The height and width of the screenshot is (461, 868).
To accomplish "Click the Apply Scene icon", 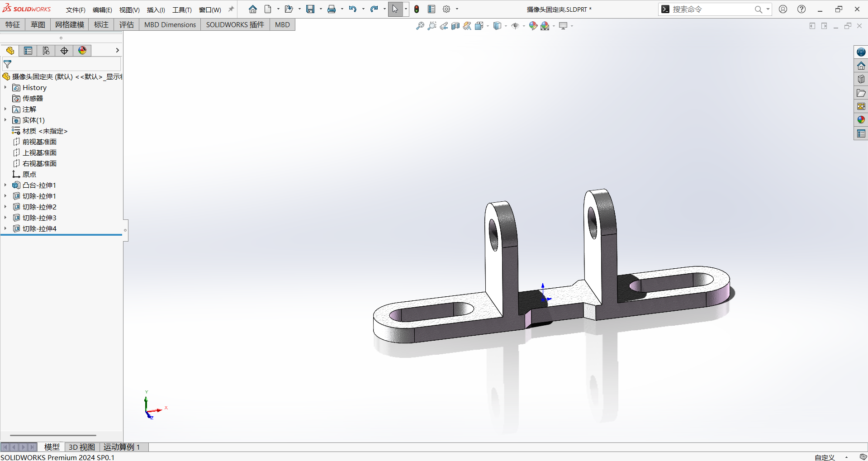I will pyautogui.click(x=545, y=26).
